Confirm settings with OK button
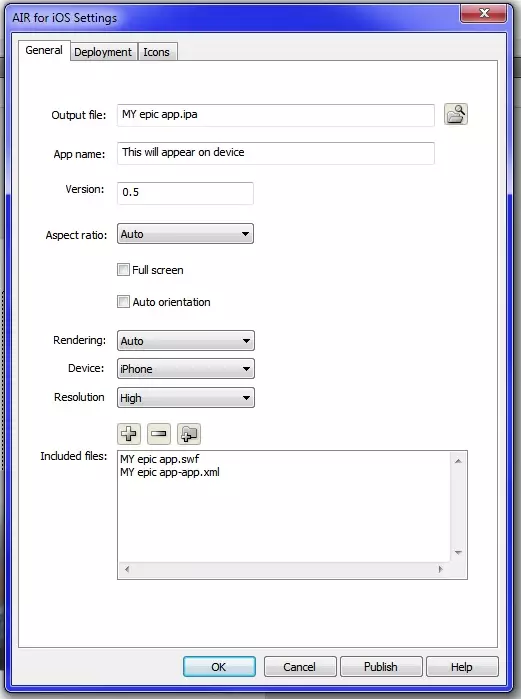Image resolution: width=521 pixels, height=699 pixels. coord(219,667)
